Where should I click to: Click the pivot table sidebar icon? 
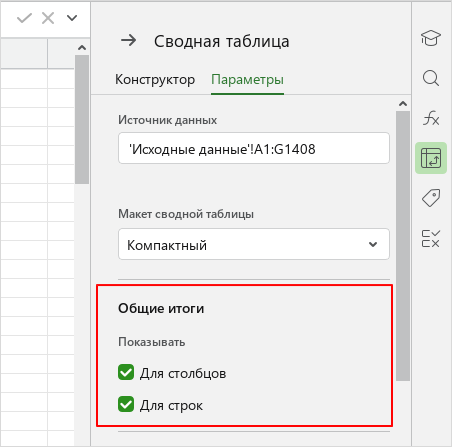(x=431, y=158)
